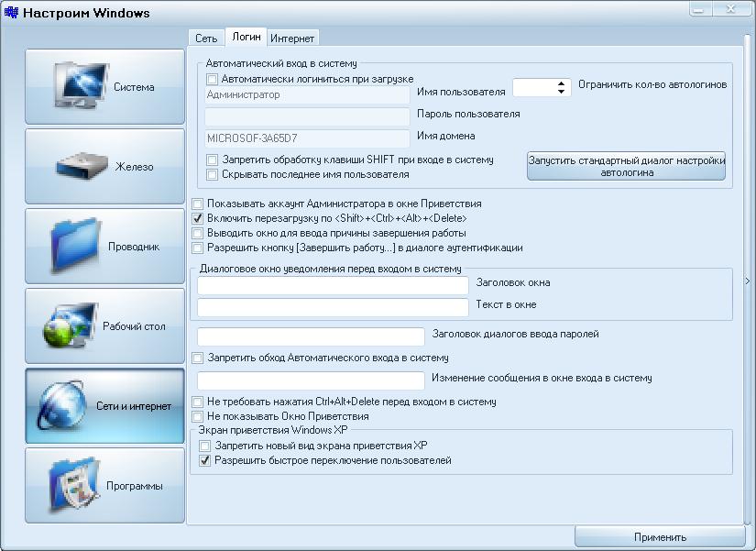Check Не требовать нажатия Ctrl+Alt+Delete

(197, 402)
